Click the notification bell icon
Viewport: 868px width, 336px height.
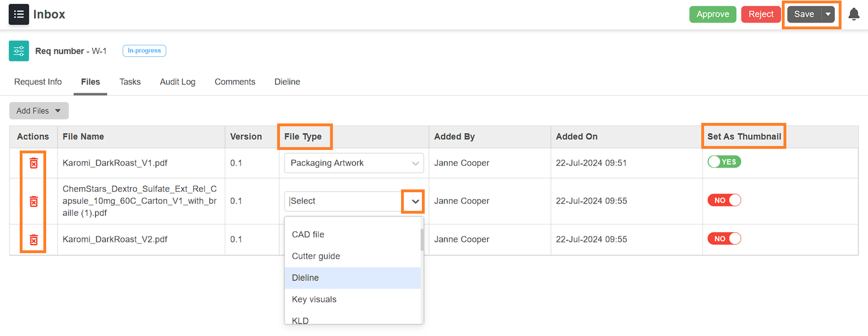[x=854, y=15]
